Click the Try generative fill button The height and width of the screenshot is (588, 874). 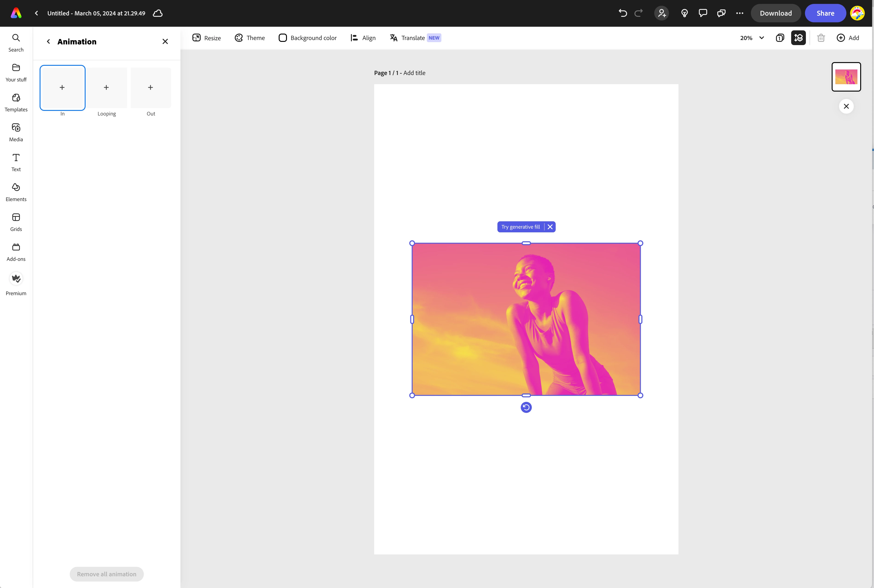(520, 227)
